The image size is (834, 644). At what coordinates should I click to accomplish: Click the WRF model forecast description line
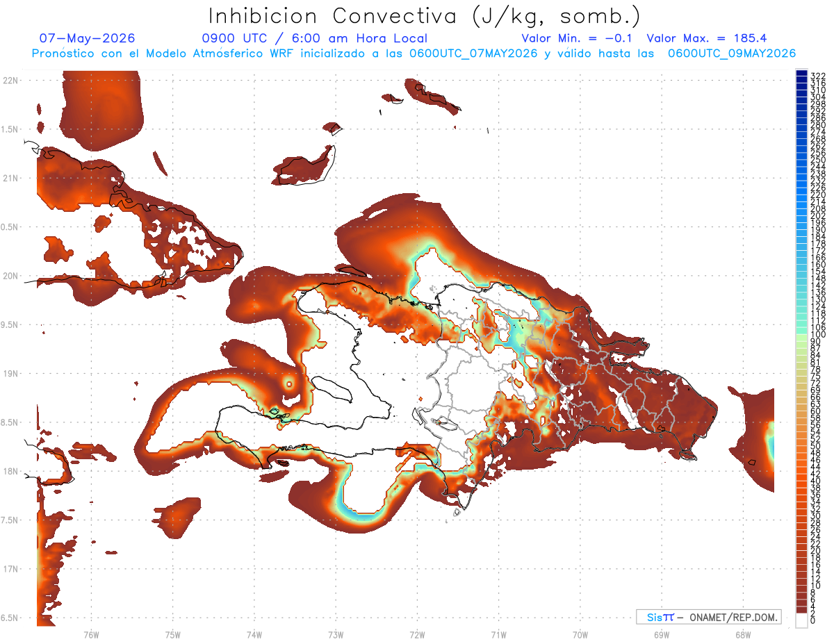coord(414,53)
